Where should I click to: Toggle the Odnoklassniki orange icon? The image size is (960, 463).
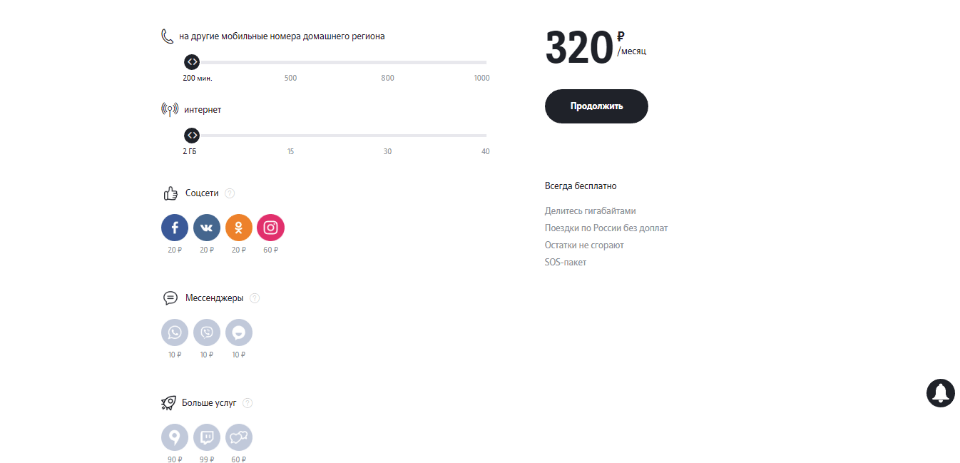(239, 228)
